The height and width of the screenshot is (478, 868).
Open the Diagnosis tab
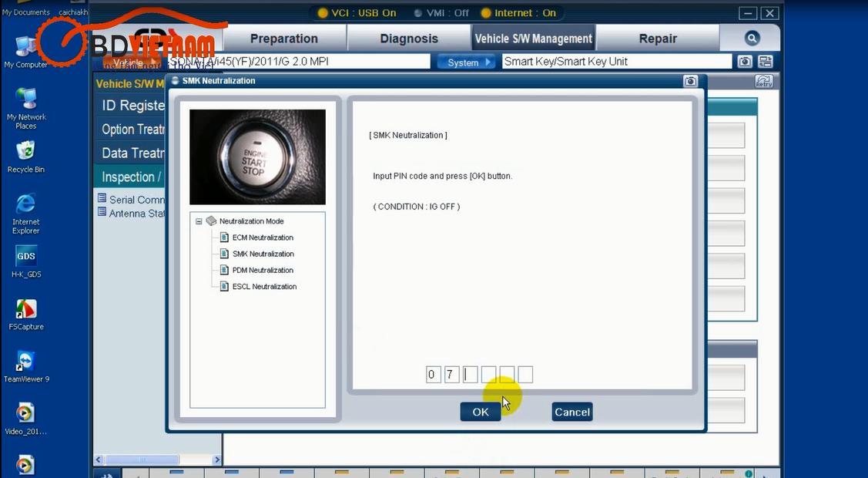(x=409, y=39)
